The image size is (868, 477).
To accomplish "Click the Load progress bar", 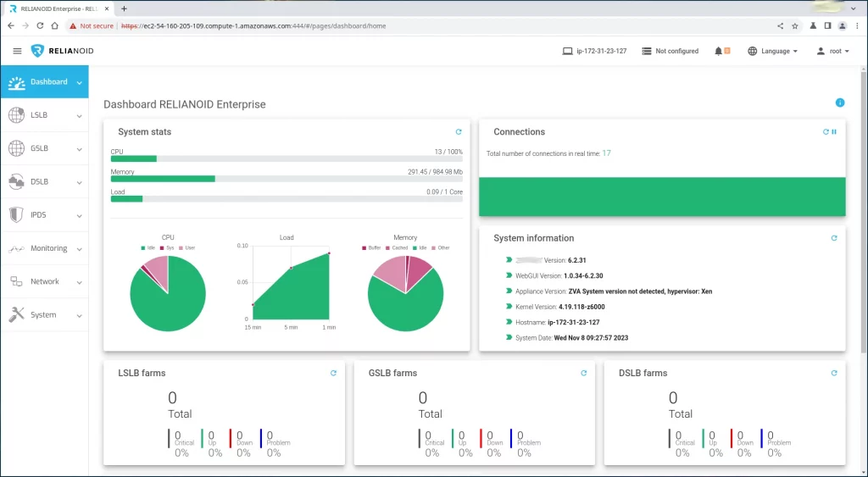I will (287, 198).
